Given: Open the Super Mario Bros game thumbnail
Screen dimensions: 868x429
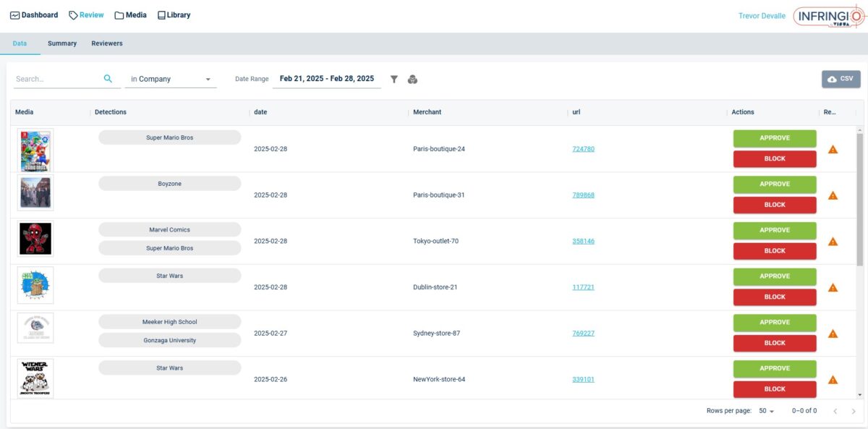Looking at the screenshot, I should click(x=35, y=150).
